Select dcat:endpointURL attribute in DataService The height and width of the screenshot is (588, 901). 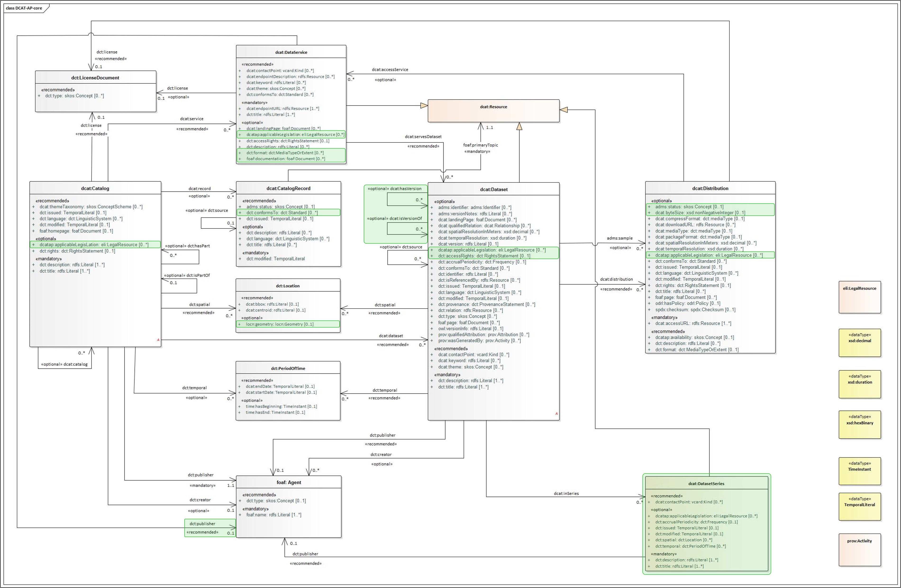pyautogui.click(x=282, y=109)
